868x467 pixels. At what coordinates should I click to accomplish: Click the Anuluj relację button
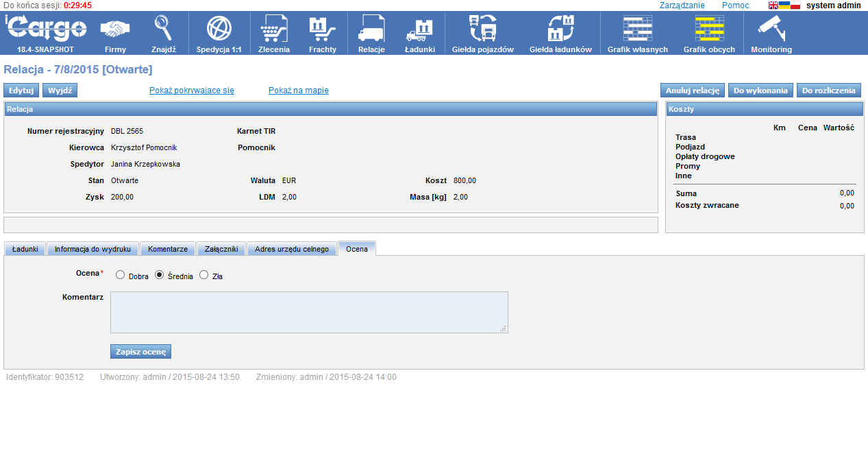tap(692, 91)
